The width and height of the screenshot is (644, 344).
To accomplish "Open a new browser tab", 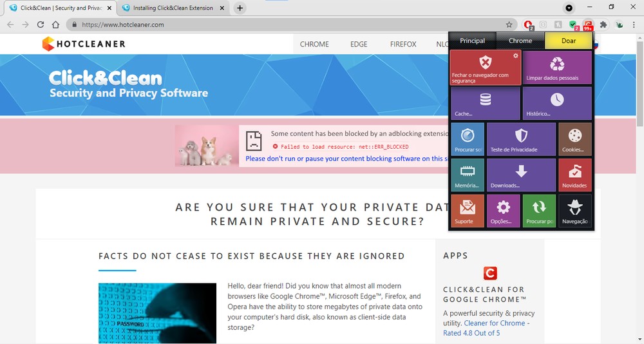I will [240, 8].
